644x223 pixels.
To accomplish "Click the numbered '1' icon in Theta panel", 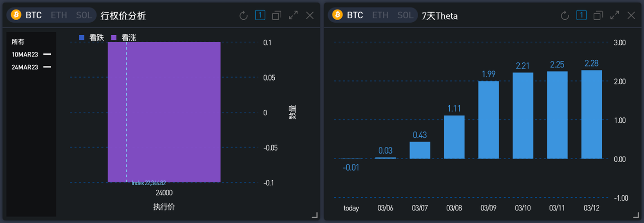I will click(582, 15).
